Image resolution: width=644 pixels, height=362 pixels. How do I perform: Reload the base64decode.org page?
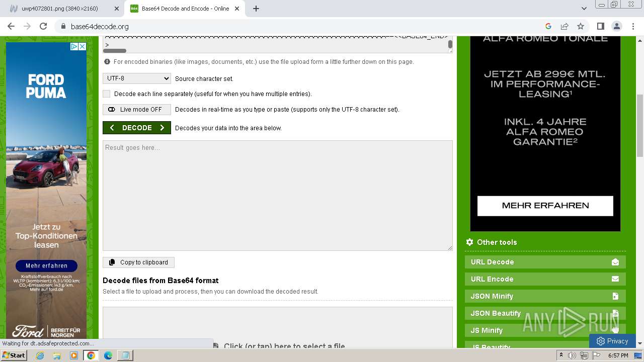coord(43,26)
